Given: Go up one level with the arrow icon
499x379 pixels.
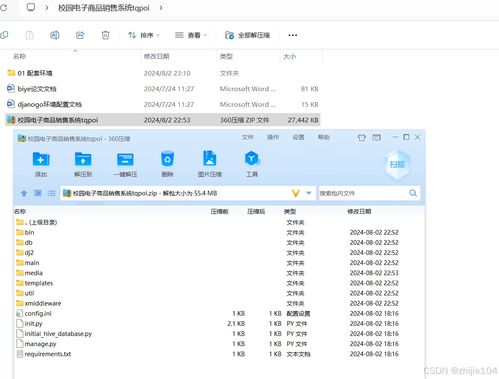Looking at the screenshot, I should click(x=24, y=193).
